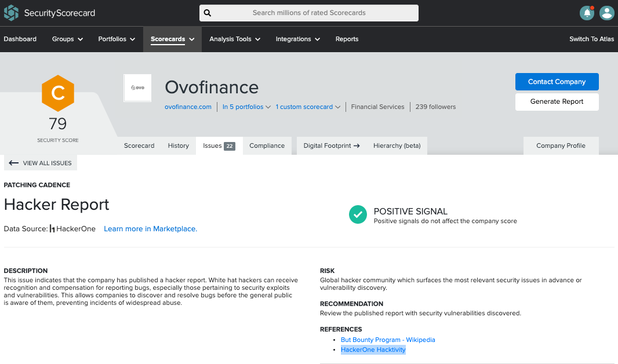618x364 pixels.
Task: Expand the 1 custom scorecard dropdown
Action: (308, 107)
